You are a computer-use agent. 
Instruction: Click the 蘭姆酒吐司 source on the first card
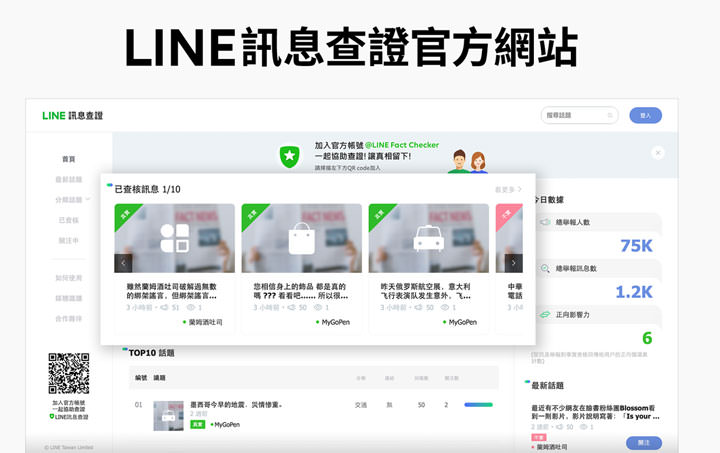tap(202, 322)
